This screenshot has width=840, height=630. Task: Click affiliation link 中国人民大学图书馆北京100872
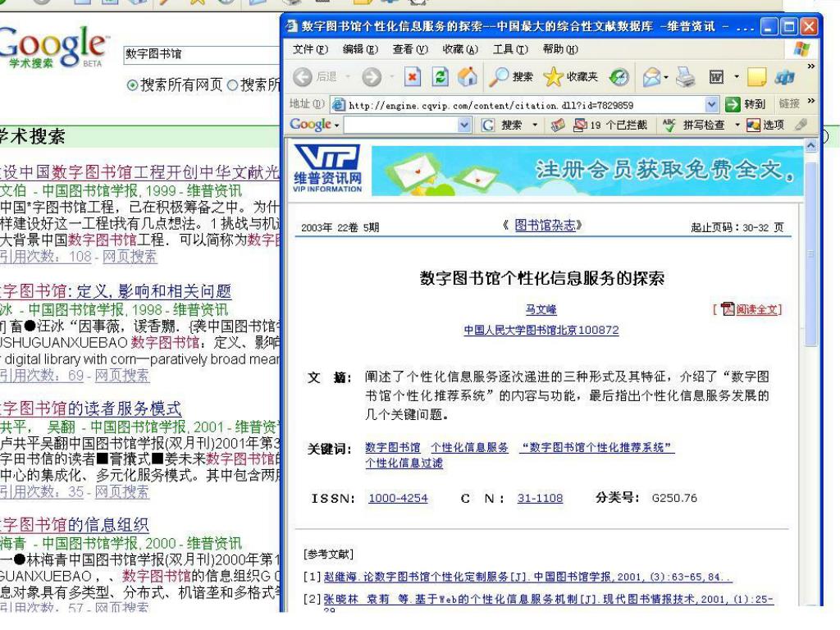(541, 330)
